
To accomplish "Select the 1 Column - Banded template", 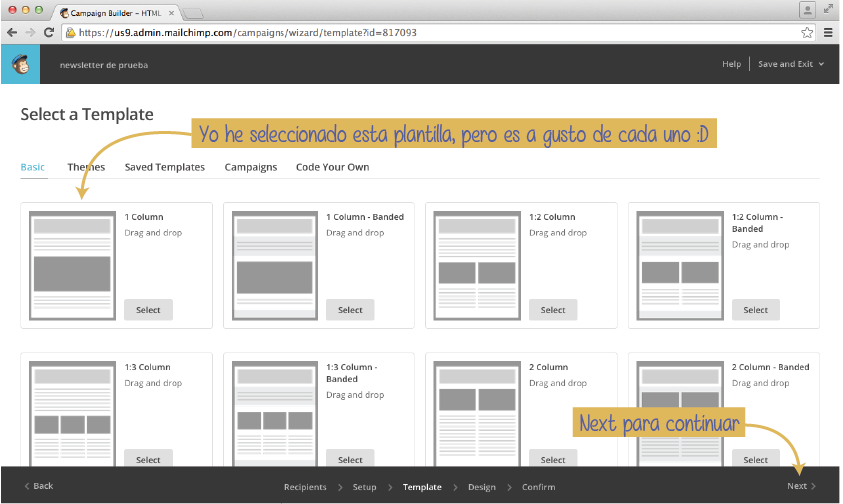I will pos(350,310).
